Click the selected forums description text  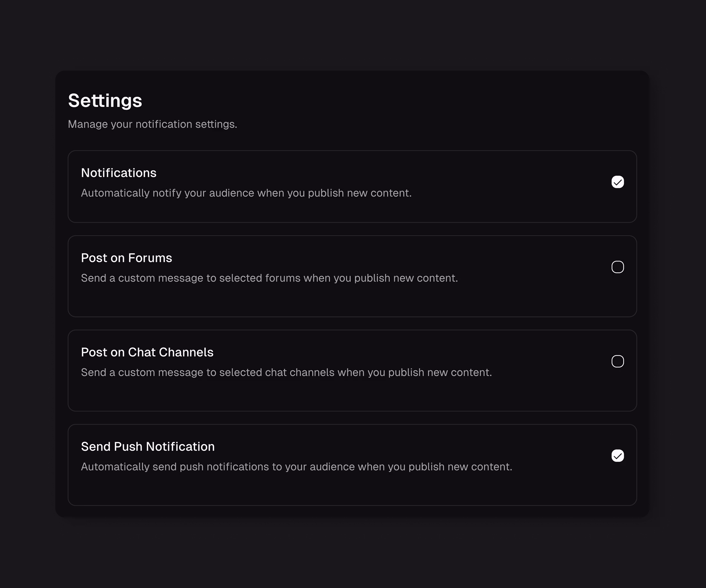pyautogui.click(x=269, y=278)
